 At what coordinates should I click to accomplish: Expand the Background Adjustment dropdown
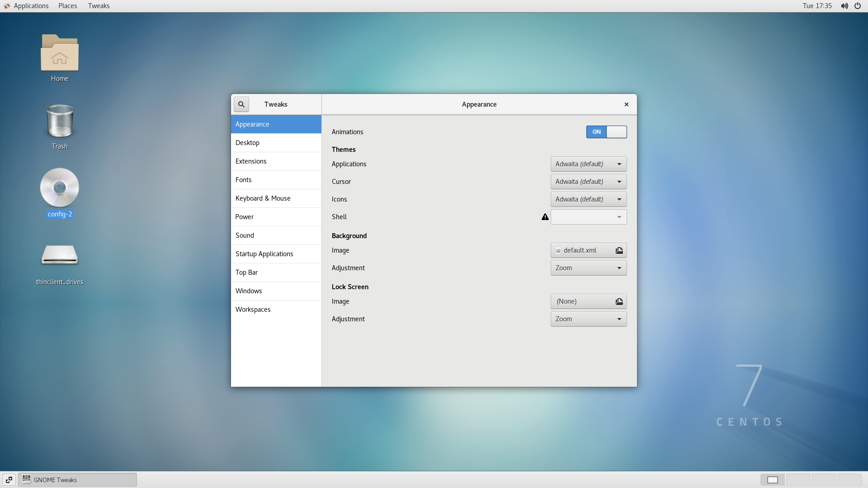point(588,267)
